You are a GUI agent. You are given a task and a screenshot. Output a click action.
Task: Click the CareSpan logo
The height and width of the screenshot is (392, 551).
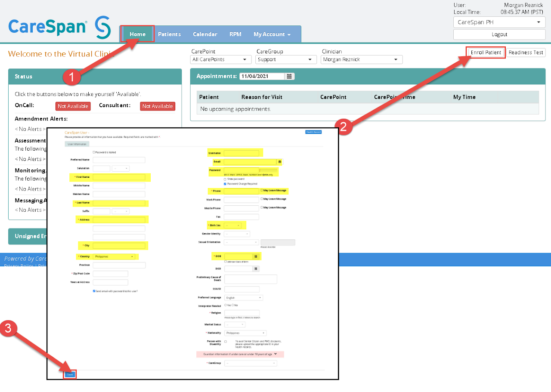click(x=59, y=27)
